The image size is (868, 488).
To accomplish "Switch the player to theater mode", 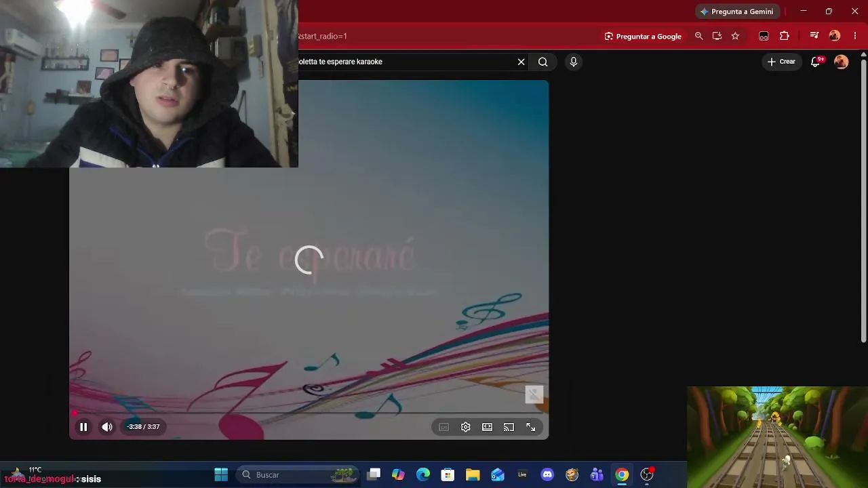I will (x=488, y=427).
